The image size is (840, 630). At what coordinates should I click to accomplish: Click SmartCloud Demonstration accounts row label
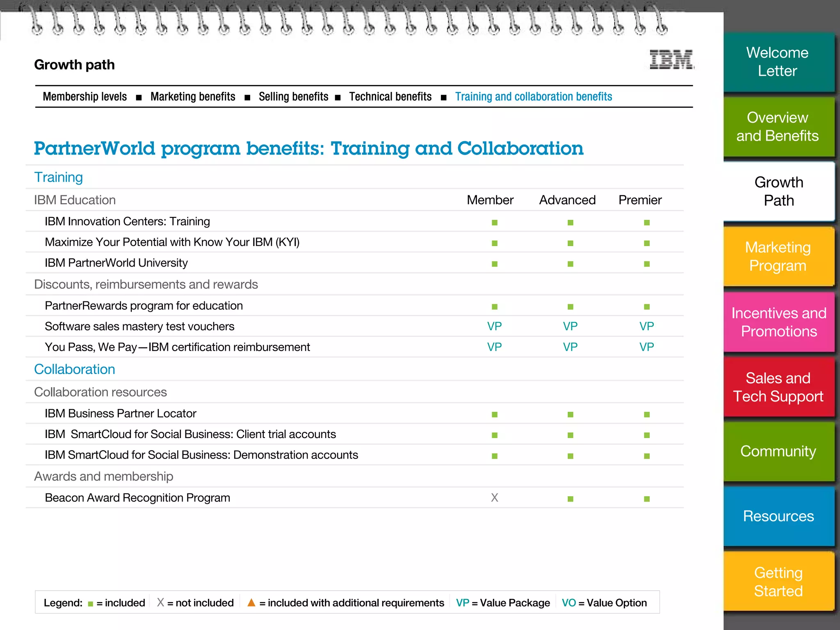pos(201,455)
